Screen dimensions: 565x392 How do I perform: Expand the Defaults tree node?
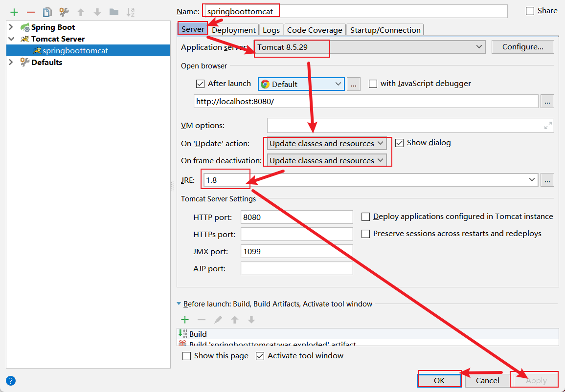coord(11,62)
